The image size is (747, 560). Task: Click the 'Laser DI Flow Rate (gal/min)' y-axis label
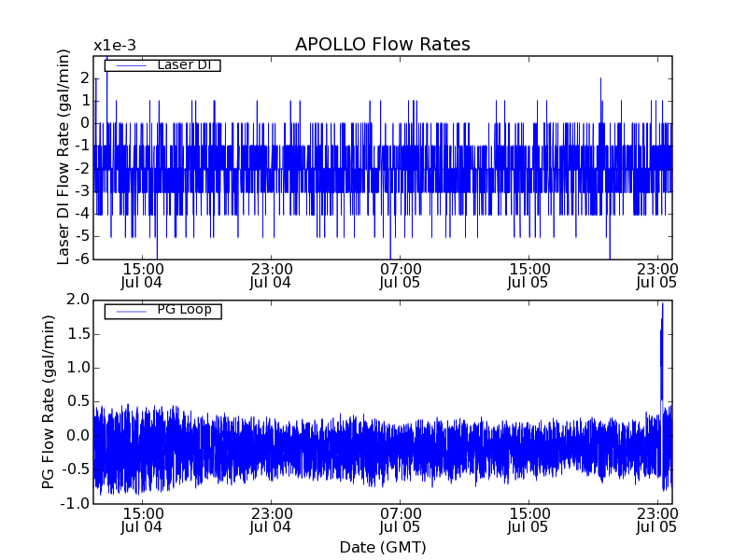(63, 157)
